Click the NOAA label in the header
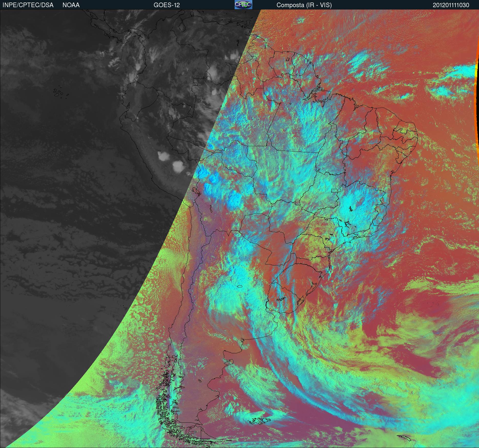 point(71,5)
